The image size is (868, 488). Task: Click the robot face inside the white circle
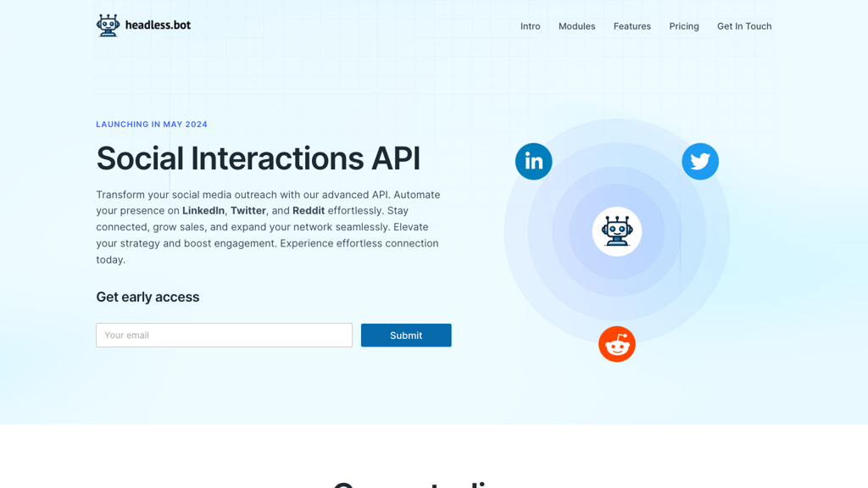[x=616, y=230]
